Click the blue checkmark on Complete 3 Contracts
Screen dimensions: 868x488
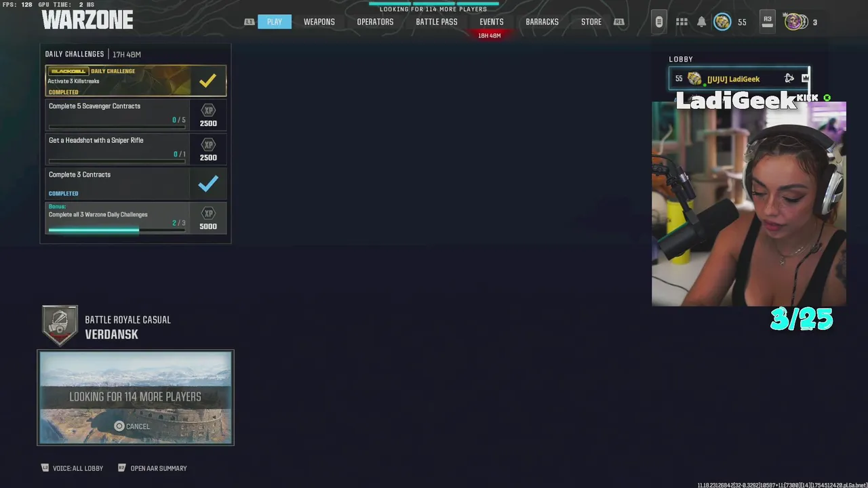tap(208, 183)
